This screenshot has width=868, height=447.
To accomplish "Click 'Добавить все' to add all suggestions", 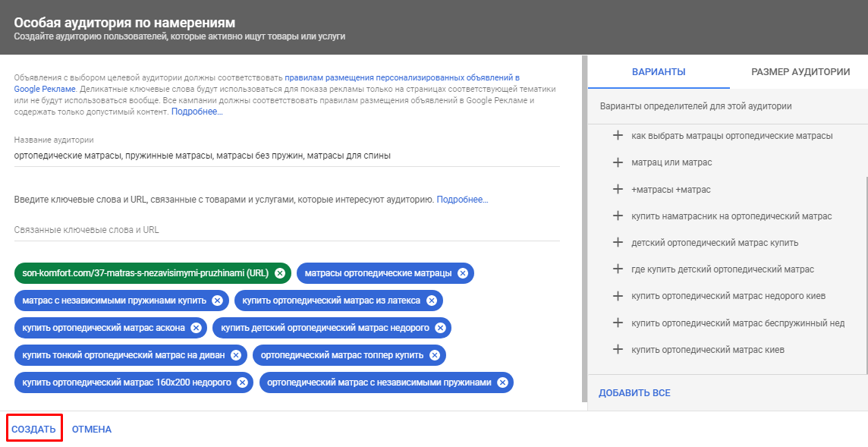I will tap(634, 393).
